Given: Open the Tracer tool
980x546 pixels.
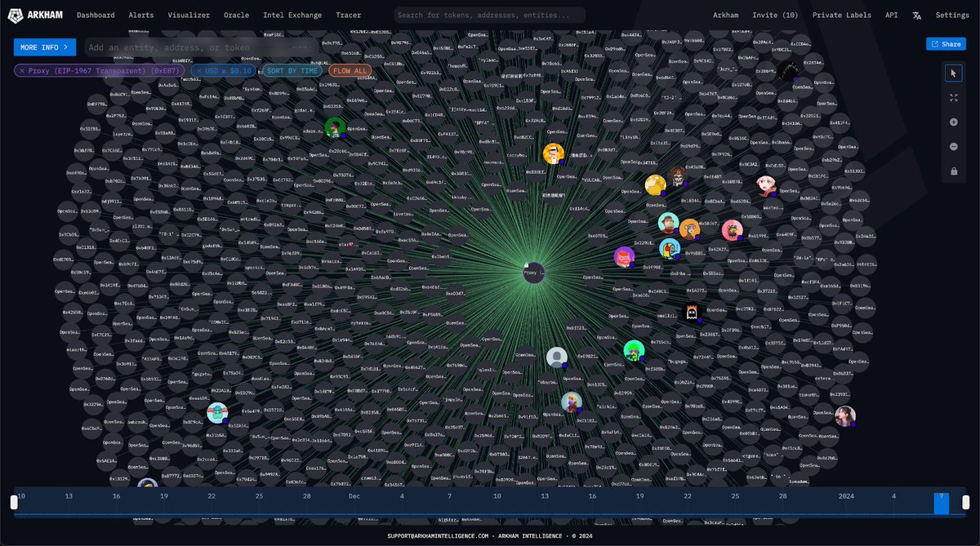Looking at the screenshot, I should (348, 15).
